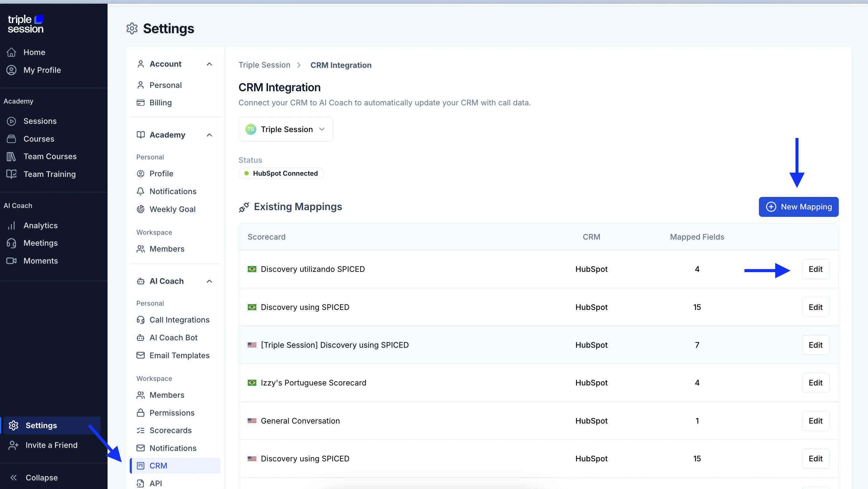Create a New Mapping
Screen dimensions: 868x489
799,207
